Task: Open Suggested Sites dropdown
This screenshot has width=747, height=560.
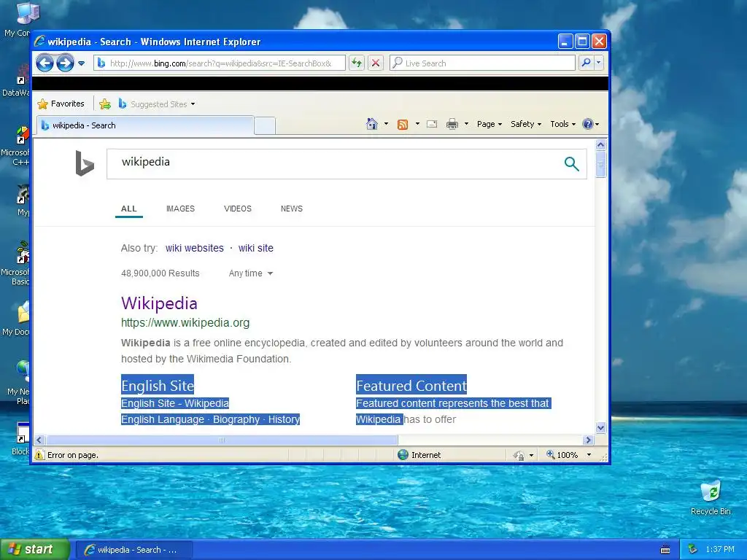Action: pos(157,104)
